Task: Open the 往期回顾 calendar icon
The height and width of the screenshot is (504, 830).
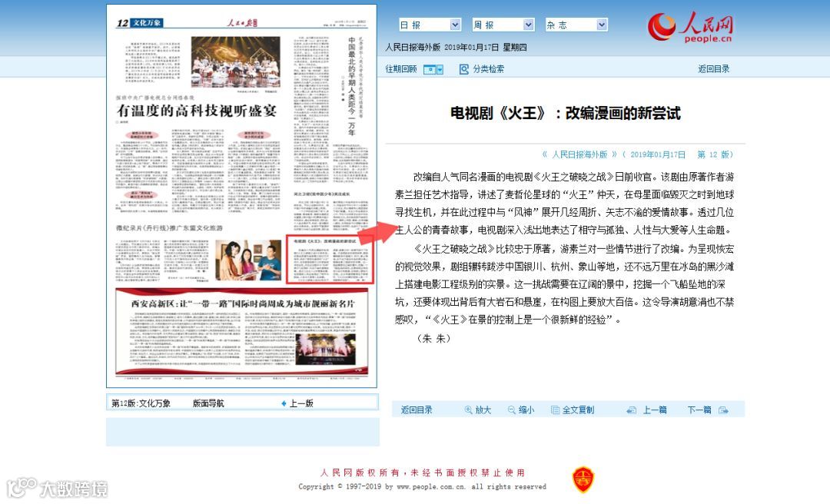Action: (430, 69)
